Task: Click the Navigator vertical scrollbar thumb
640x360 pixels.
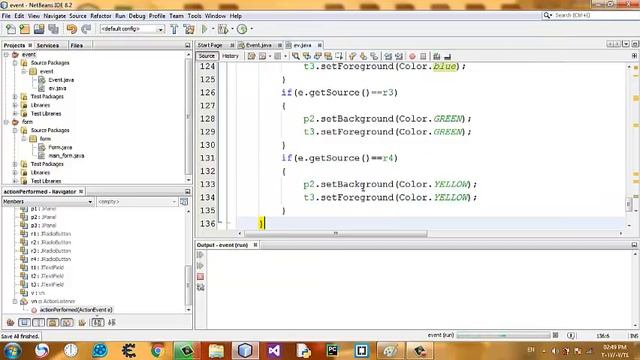Action: [x=188, y=285]
